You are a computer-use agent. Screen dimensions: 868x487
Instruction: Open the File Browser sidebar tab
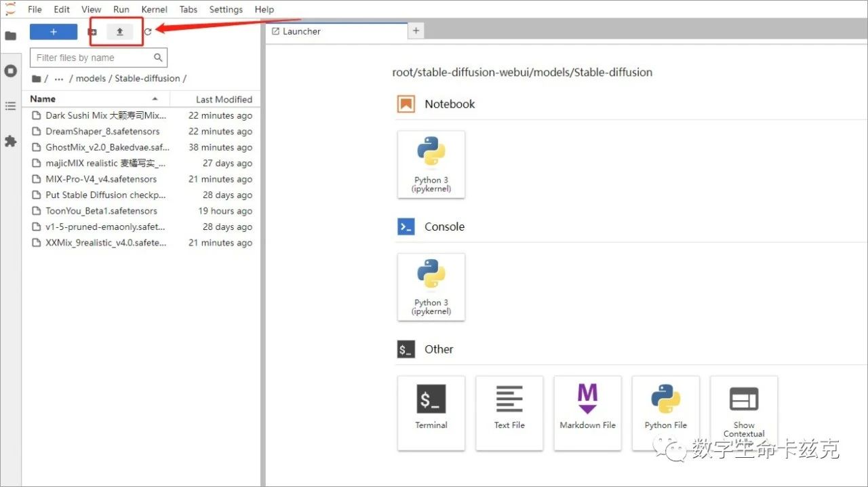[x=11, y=36]
